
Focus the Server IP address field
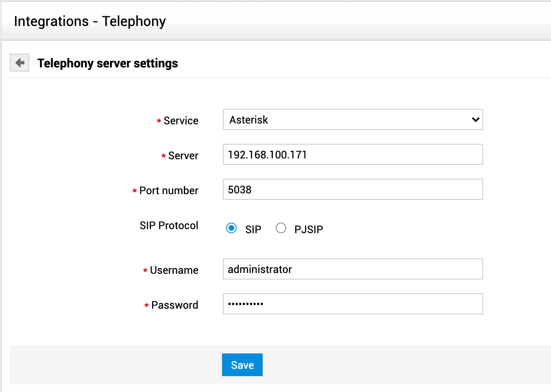click(352, 155)
